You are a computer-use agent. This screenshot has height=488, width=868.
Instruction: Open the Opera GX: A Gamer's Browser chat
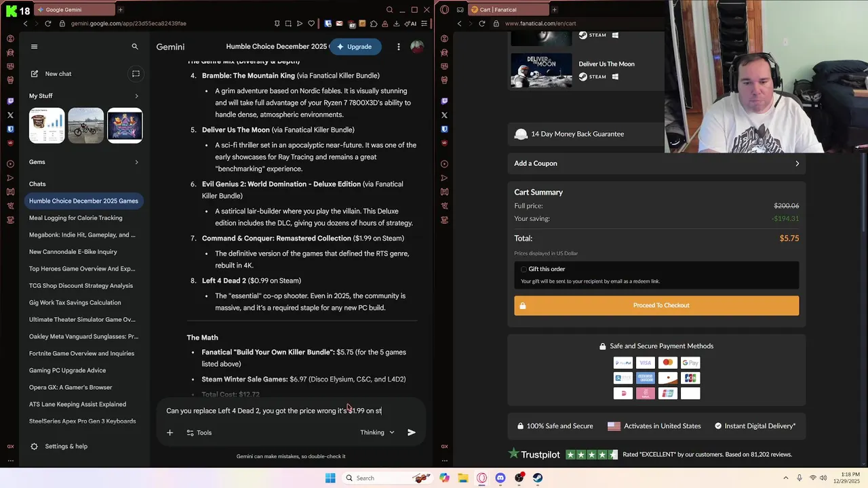pos(71,387)
